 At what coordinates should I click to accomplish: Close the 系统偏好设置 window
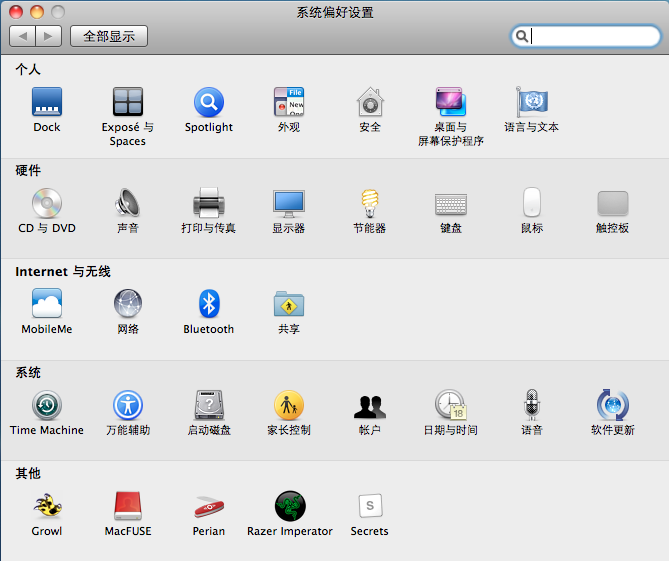pos(16,12)
